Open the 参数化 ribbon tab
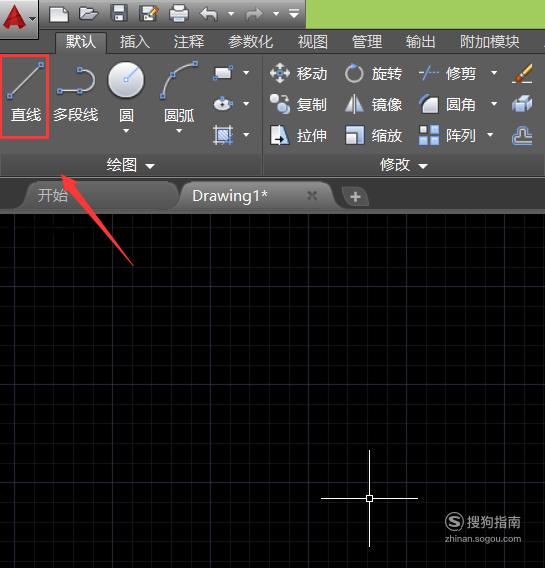 tap(250, 42)
